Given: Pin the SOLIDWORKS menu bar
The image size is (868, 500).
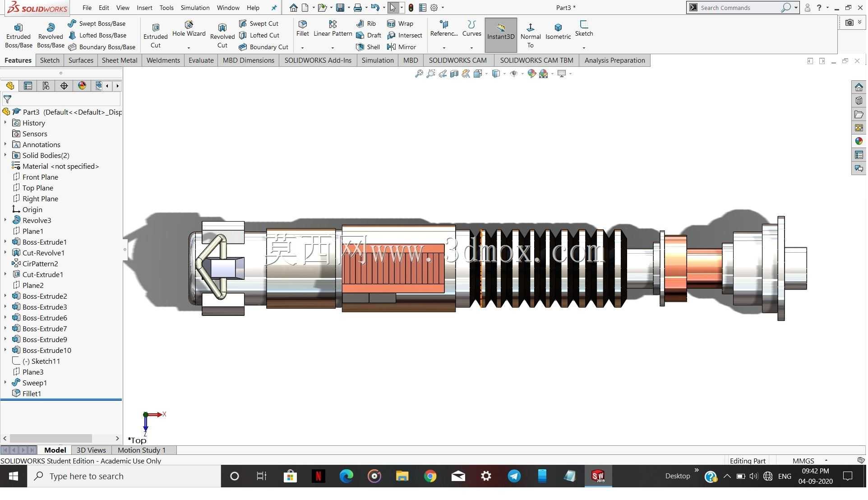Looking at the screenshot, I should click(274, 8).
